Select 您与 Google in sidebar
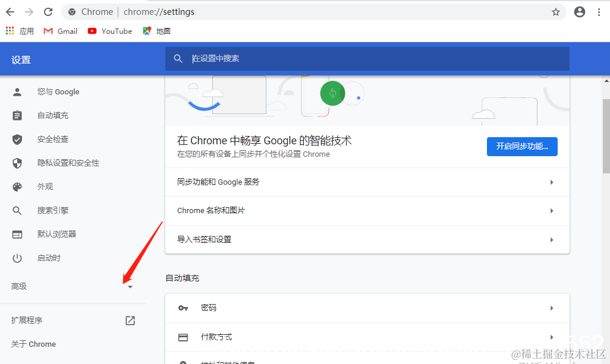The image size is (610, 364). 58,92
